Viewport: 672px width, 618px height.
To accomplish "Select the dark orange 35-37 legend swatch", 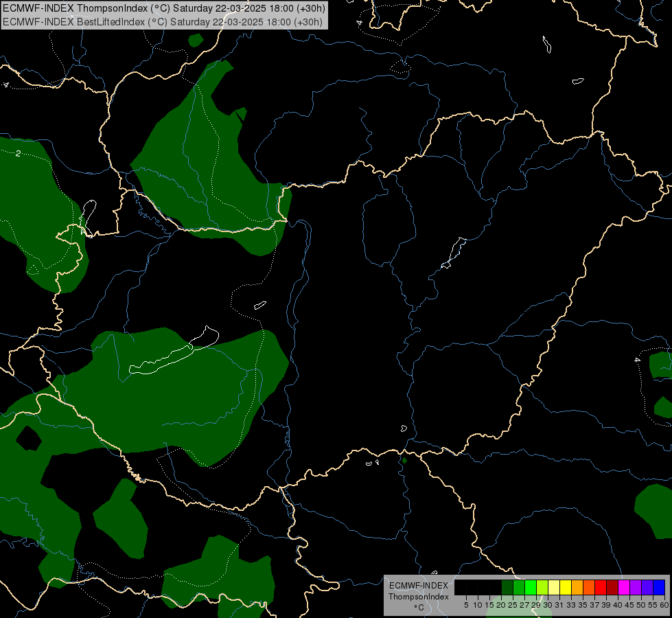I will click(x=589, y=587).
